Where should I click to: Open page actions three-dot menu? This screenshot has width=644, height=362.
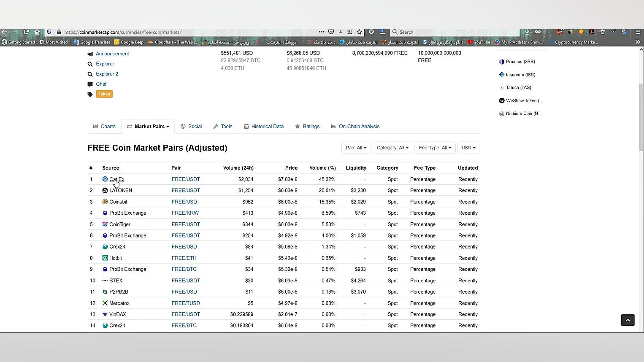(322, 32)
